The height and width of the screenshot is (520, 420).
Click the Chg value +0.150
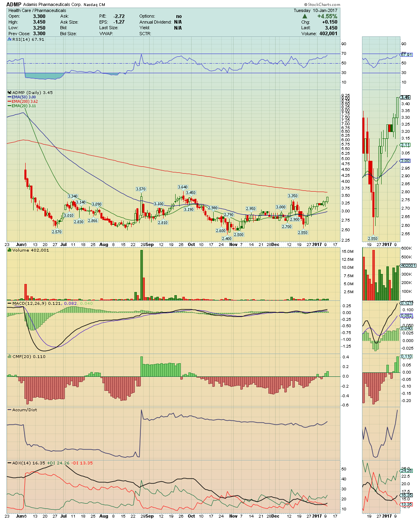pyautogui.click(x=330, y=22)
